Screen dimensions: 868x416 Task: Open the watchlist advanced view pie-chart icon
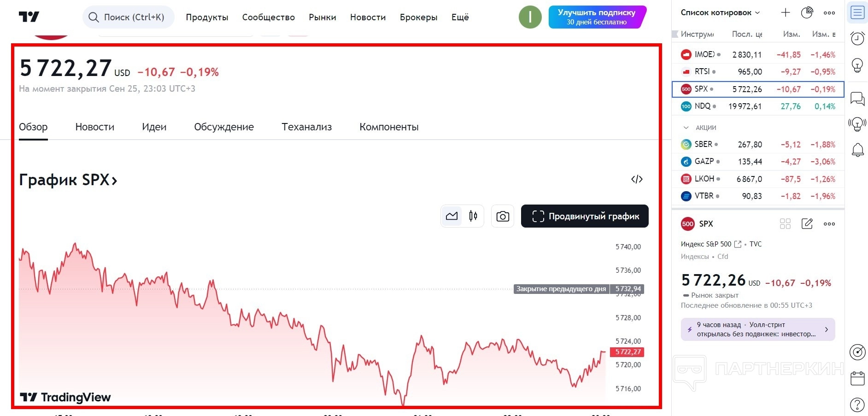[807, 13]
